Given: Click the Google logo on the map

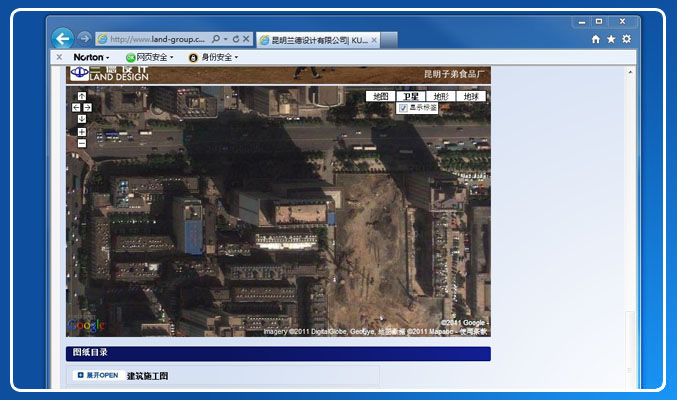Looking at the screenshot, I should pos(86,325).
